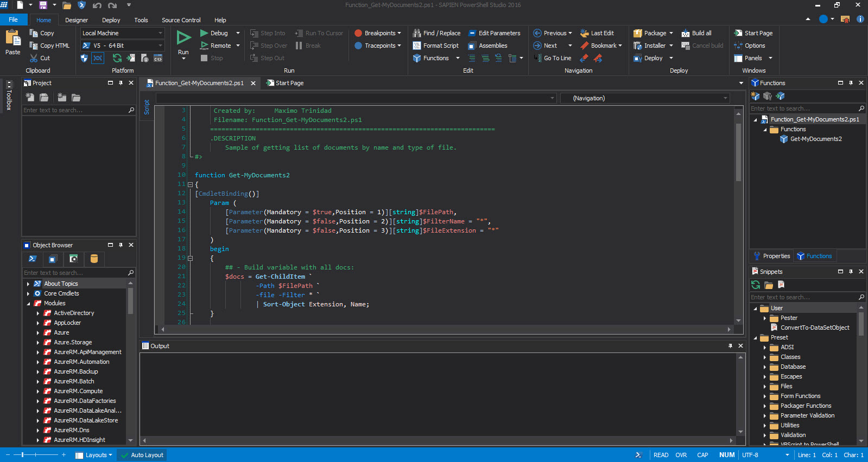The width and height of the screenshot is (868, 462).
Task: Toggle the Functions panel pin
Action: click(x=851, y=83)
